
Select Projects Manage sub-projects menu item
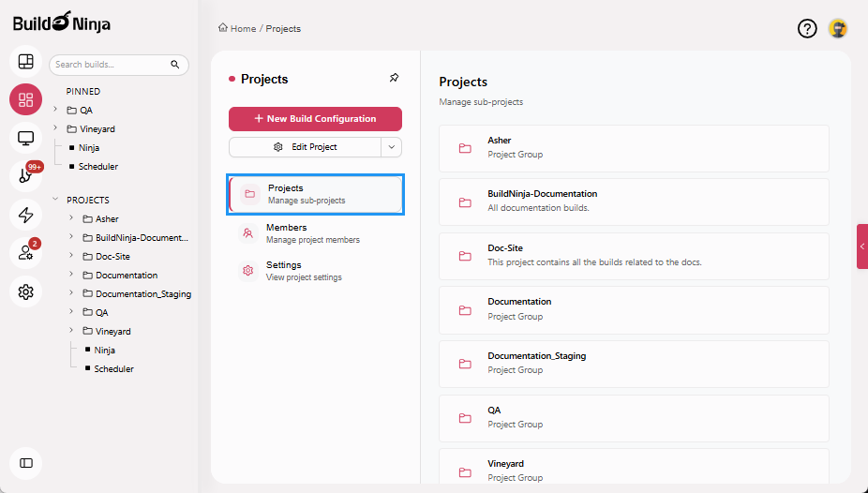click(316, 194)
